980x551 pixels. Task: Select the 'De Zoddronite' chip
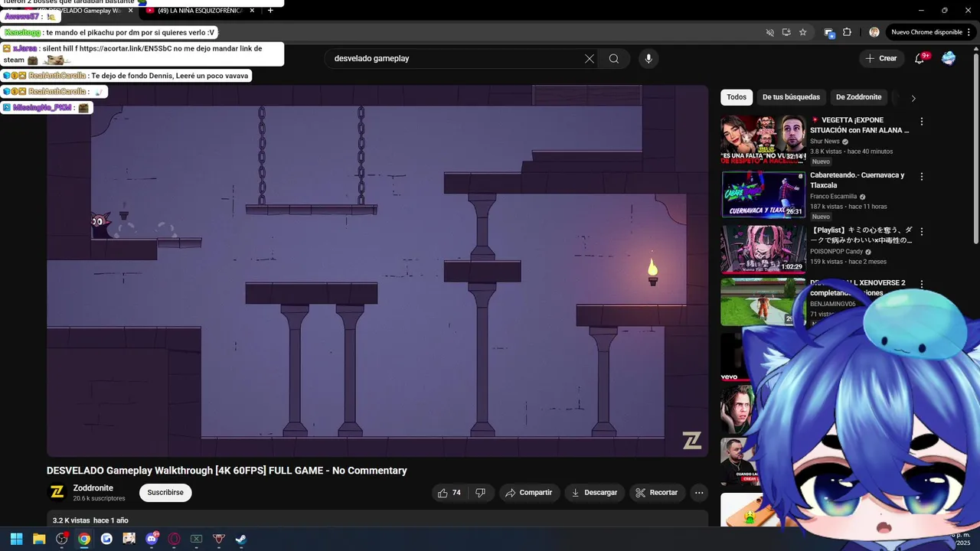tap(858, 97)
